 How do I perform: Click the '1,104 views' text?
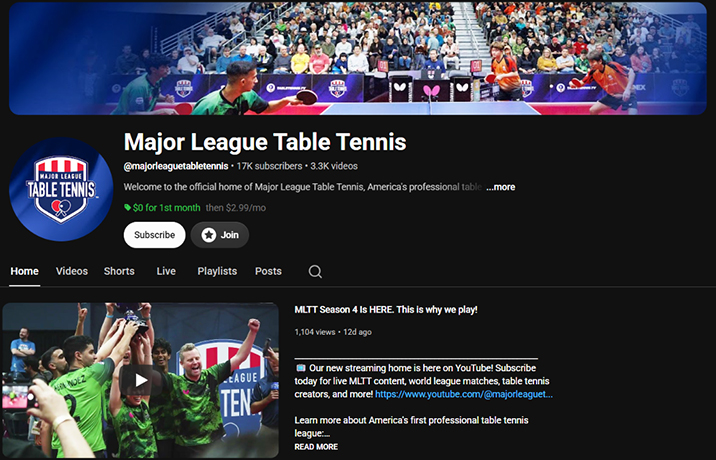point(315,332)
